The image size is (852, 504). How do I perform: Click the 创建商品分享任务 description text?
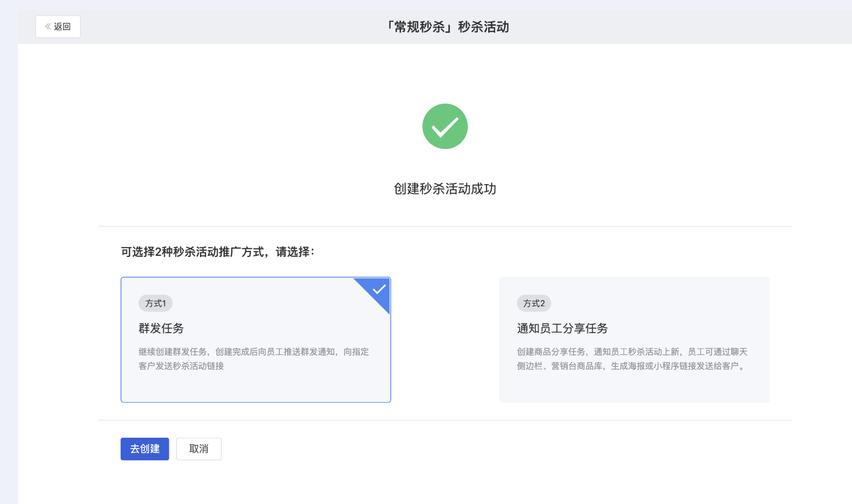[x=632, y=359]
